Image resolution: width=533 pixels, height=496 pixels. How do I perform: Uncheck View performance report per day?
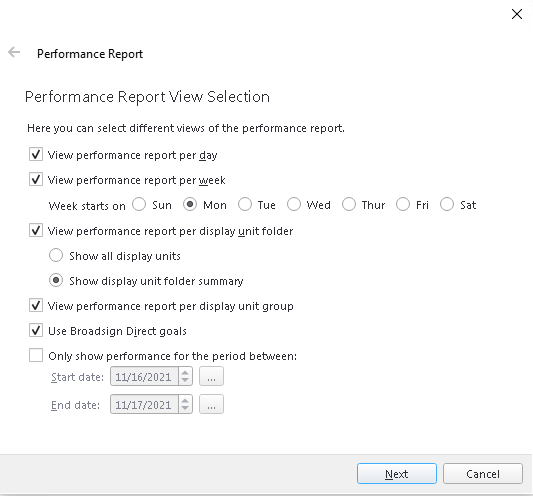click(36, 154)
